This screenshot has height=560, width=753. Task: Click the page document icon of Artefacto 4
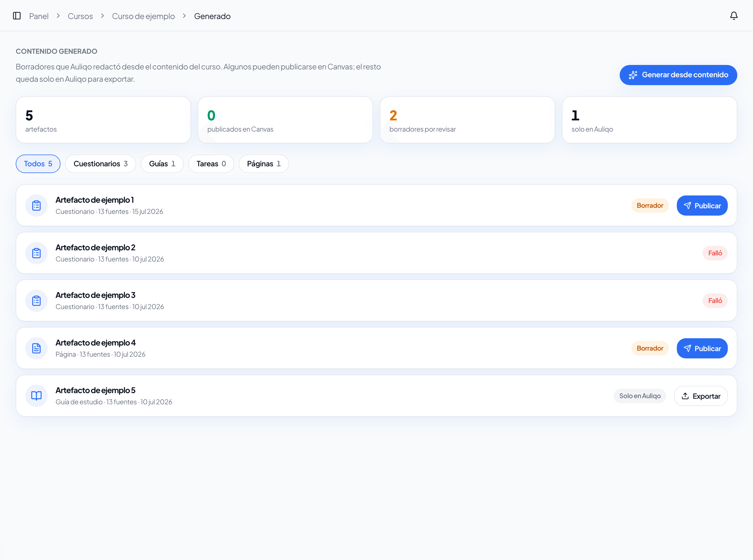(x=36, y=348)
